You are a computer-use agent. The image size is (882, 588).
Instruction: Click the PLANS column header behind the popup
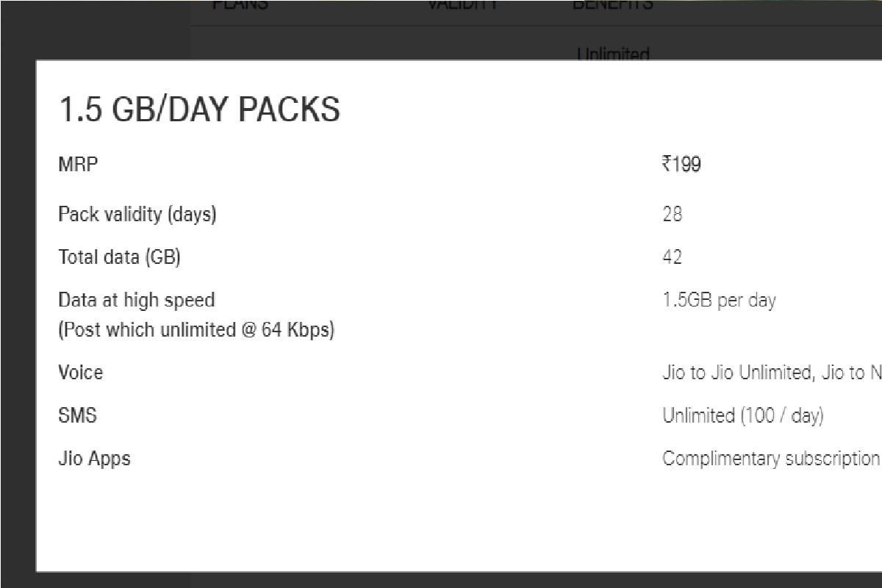click(x=240, y=4)
